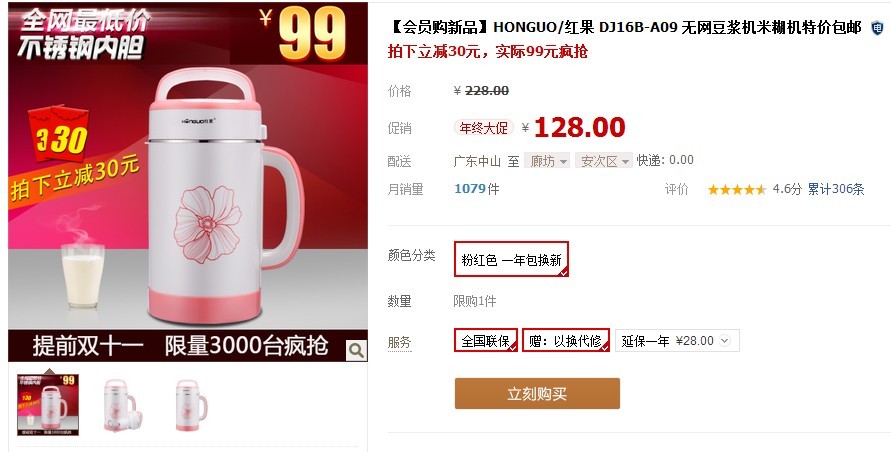
Task: Click the 服务 label with dotted underline
Action: coord(399,342)
